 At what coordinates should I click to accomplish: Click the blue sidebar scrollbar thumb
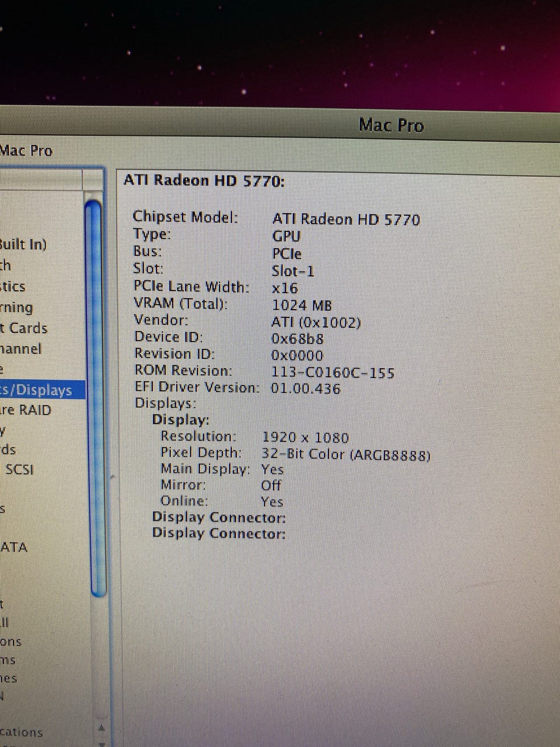point(95,398)
